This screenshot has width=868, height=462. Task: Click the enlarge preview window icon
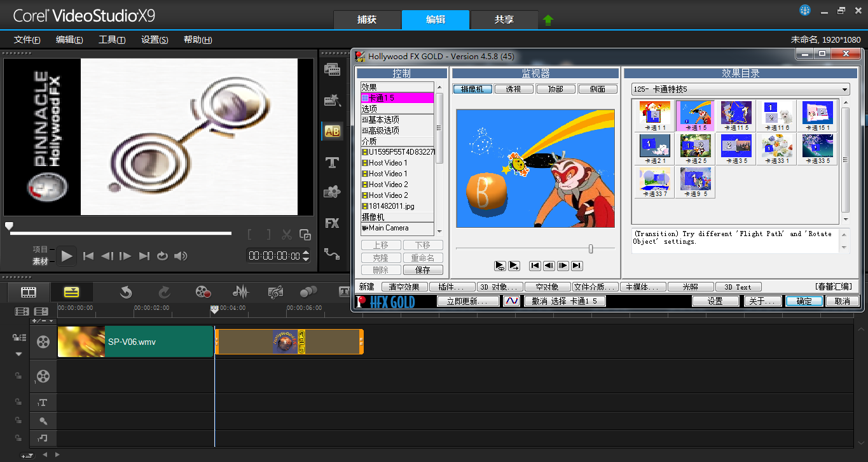point(305,234)
